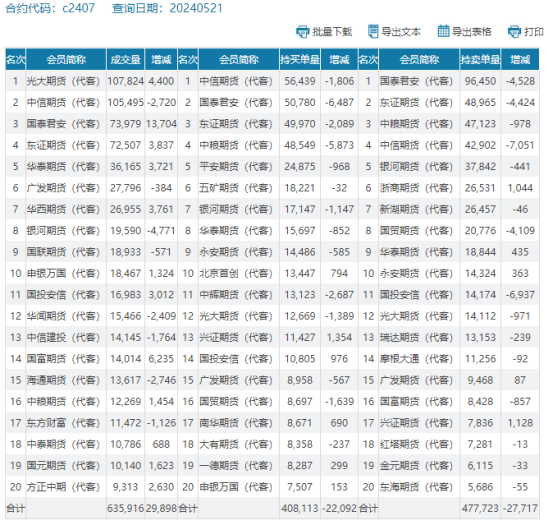This screenshot has width=554, height=525.
Task: Open the 导出文本 link
Action: coord(401,32)
